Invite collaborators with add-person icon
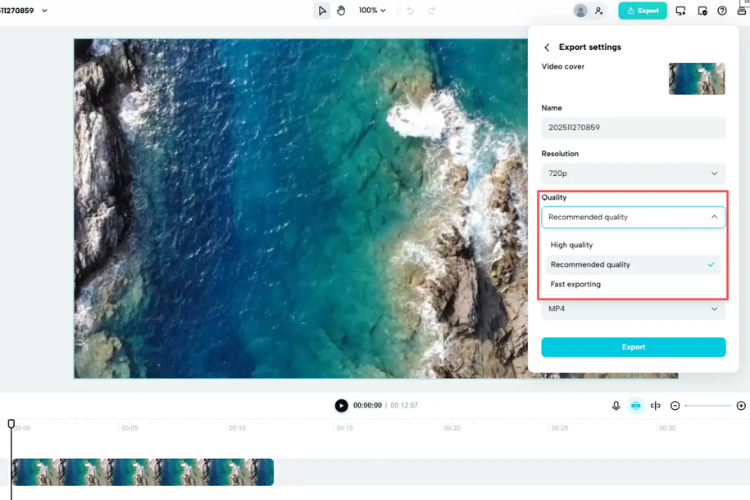The height and width of the screenshot is (500, 750). [x=598, y=11]
